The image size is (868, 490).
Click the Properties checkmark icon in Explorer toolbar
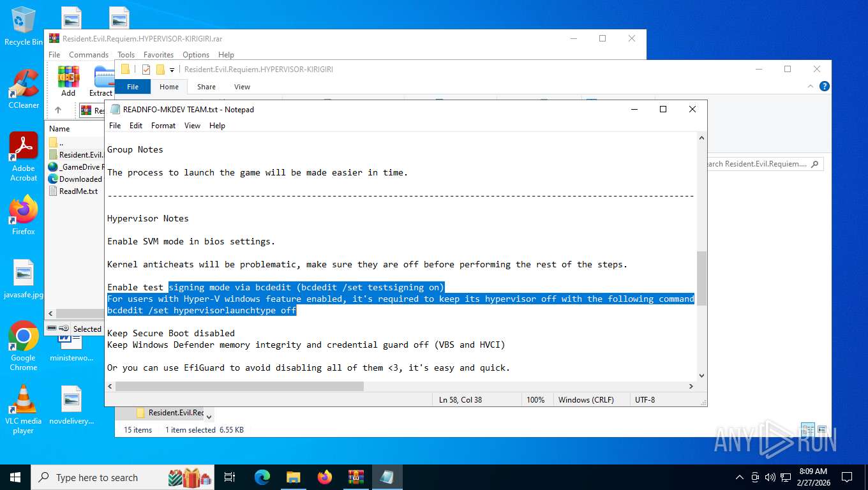click(x=146, y=70)
